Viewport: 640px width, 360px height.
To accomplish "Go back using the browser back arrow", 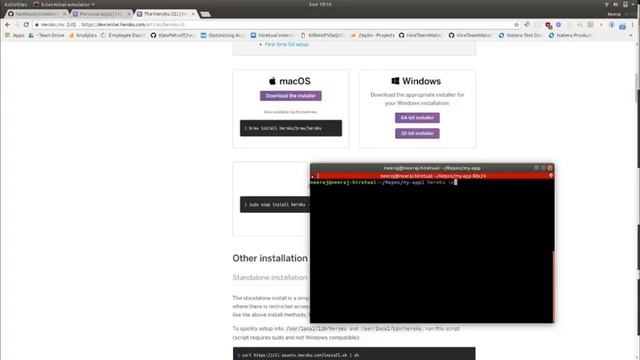I will click(7, 24).
